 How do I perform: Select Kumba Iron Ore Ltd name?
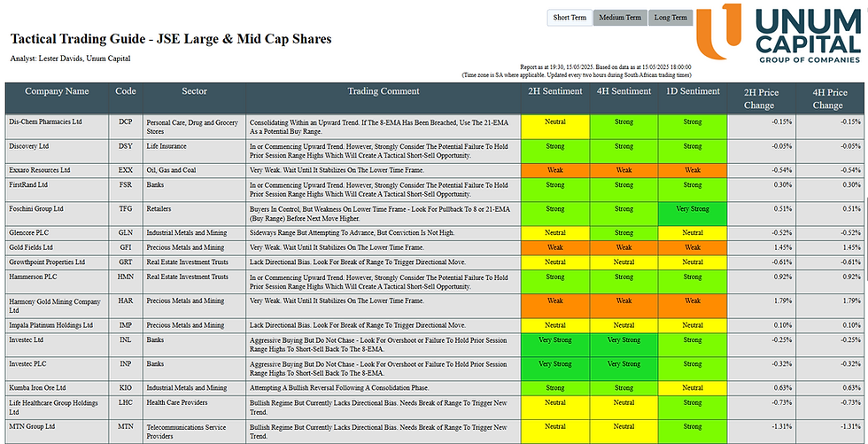[37, 388]
